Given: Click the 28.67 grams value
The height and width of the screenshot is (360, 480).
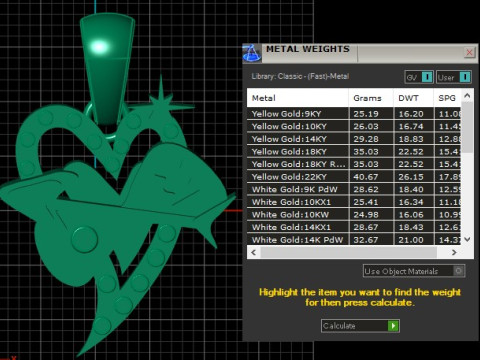Looking at the screenshot, I should (366, 227).
